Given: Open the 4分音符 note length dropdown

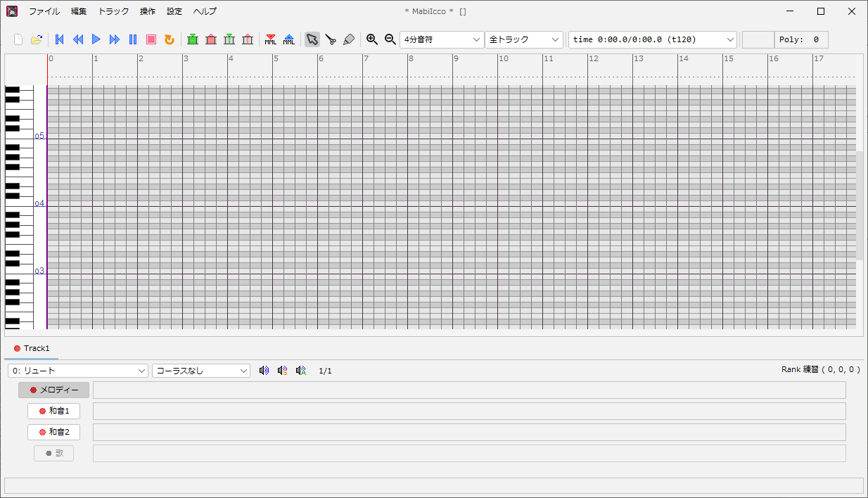Looking at the screenshot, I should tap(442, 39).
